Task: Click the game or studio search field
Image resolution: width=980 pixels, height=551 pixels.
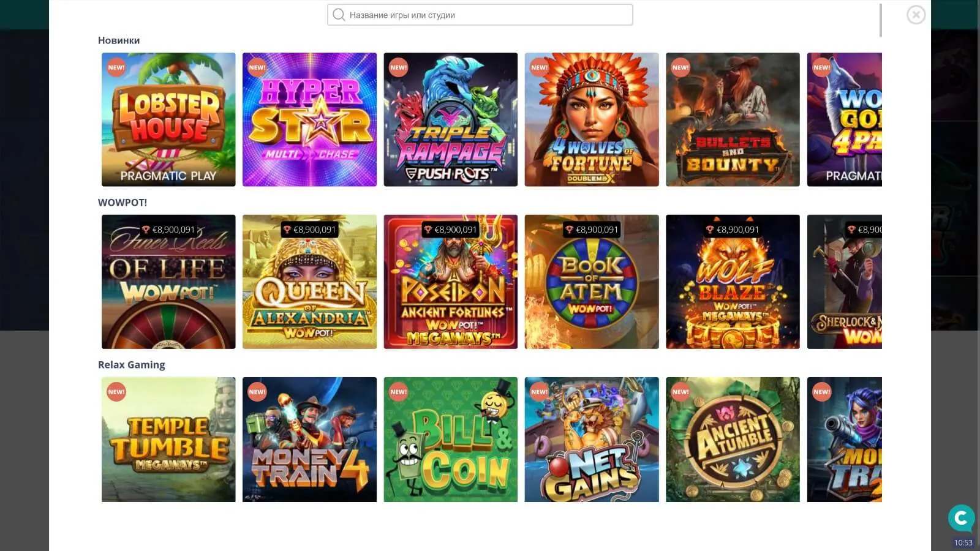Action: [x=480, y=15]
